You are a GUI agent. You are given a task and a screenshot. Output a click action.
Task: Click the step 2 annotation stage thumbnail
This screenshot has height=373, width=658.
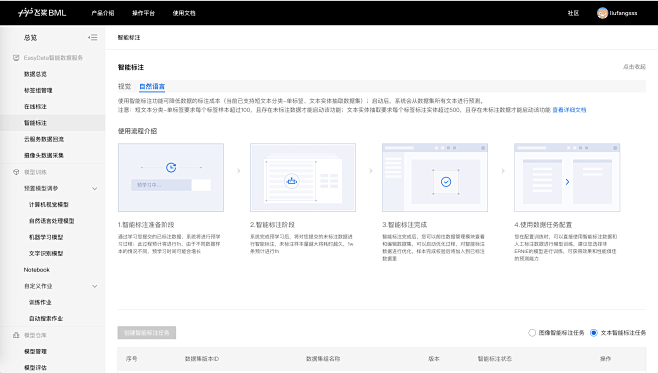tap(303, 177)
